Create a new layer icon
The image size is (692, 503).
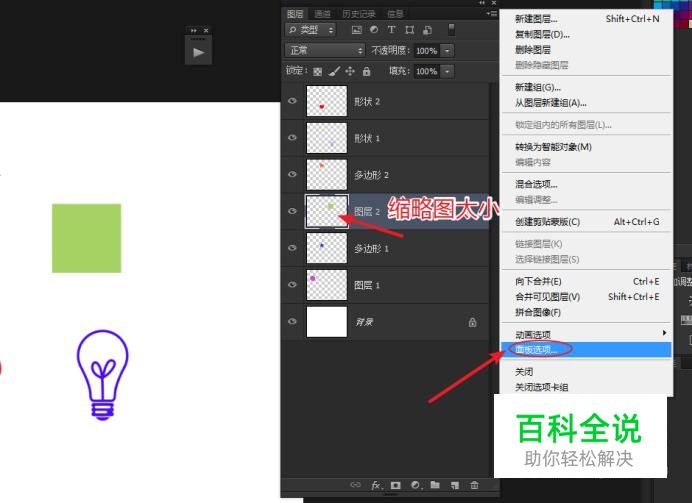[455, 485]
